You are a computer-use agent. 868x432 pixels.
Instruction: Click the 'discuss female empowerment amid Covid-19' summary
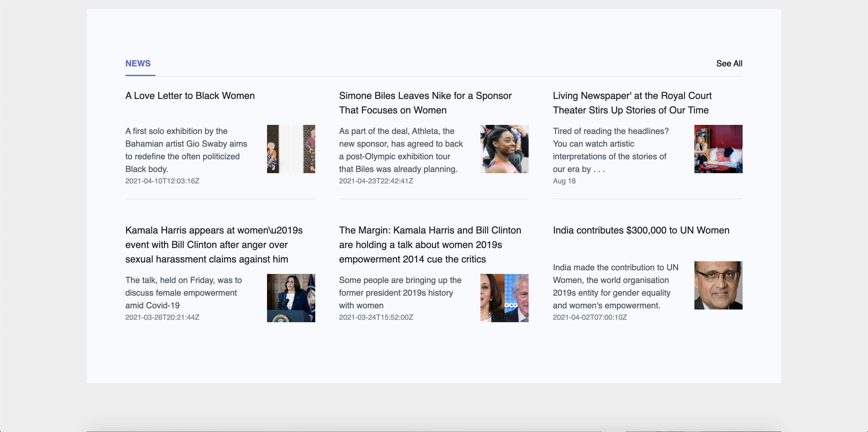pyautogui.click(x=183, y=293)
